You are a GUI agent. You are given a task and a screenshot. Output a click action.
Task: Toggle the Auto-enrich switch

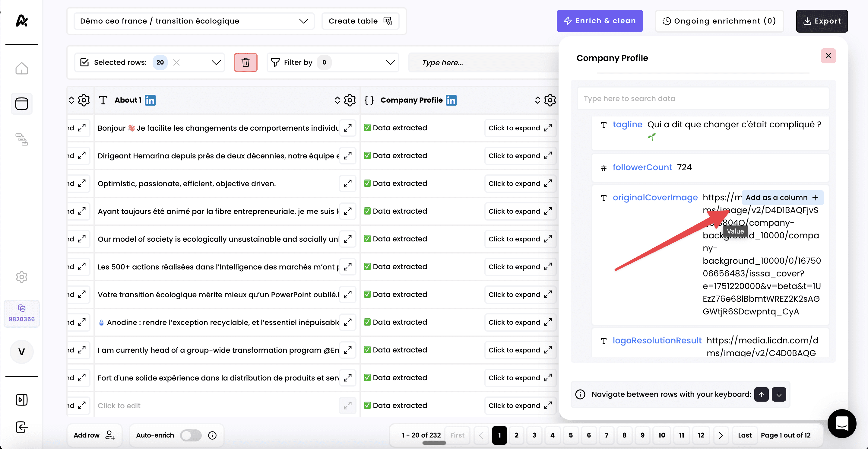pyautogui.click(x=190, y=435)
